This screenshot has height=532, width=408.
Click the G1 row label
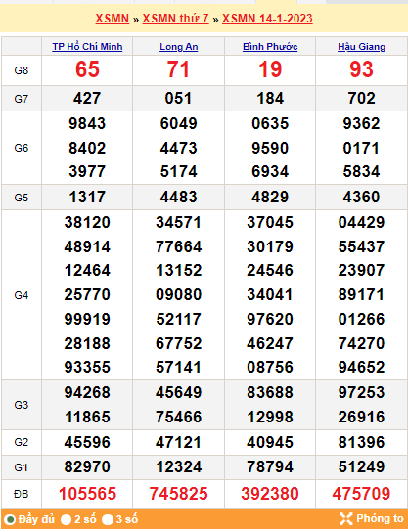coord(22,467)
